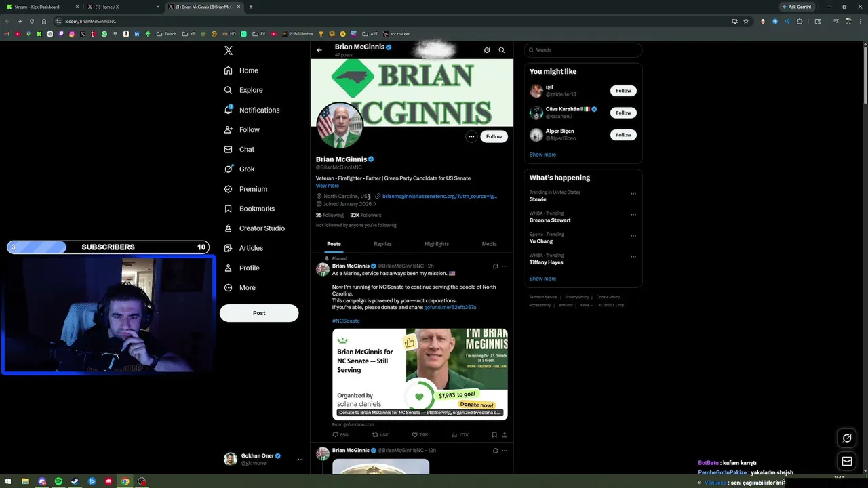Follow Alper Biçen
868x488 pixels.
tap(623, 135)
